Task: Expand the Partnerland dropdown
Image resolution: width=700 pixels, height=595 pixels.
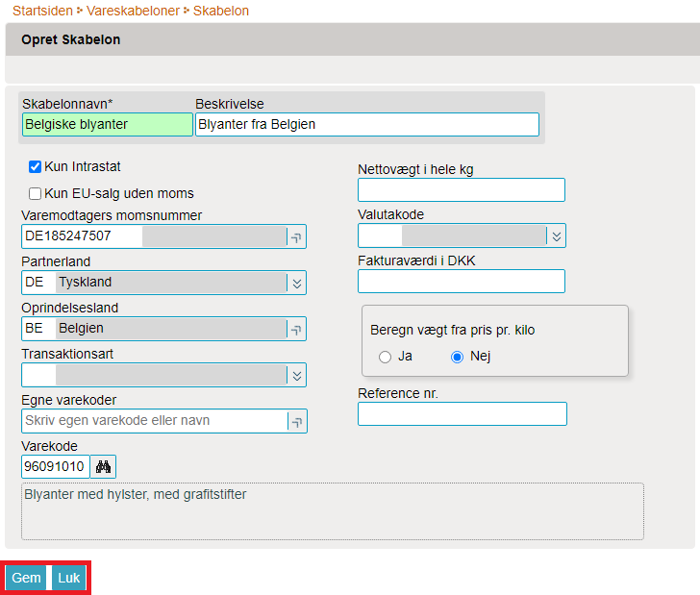Action: (297, 283)
